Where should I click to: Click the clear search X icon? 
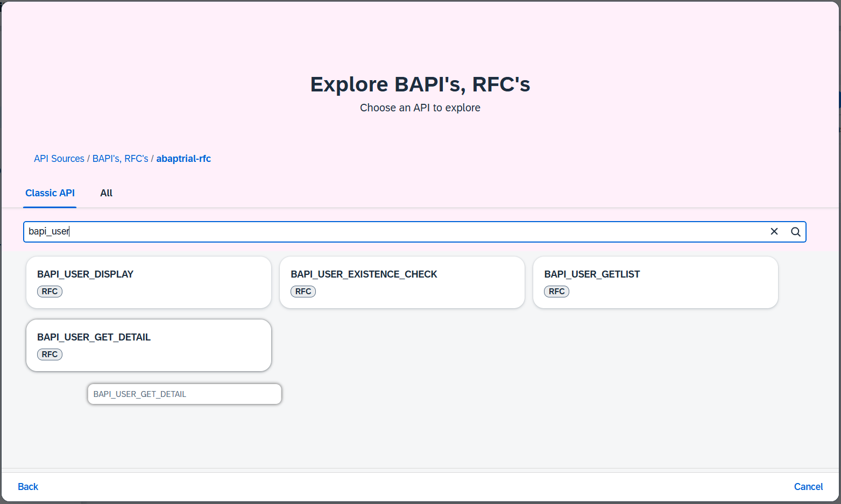pos(774,231)
